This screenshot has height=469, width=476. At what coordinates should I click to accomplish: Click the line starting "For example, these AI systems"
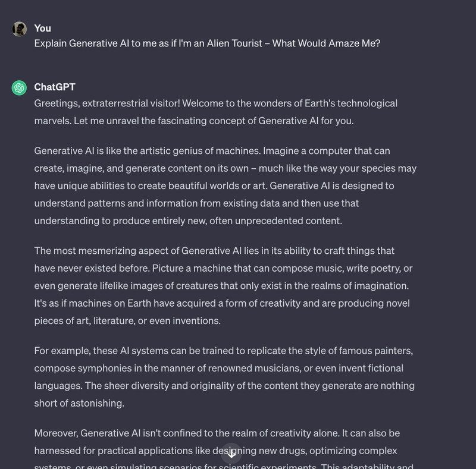click(x=224, y=351)
